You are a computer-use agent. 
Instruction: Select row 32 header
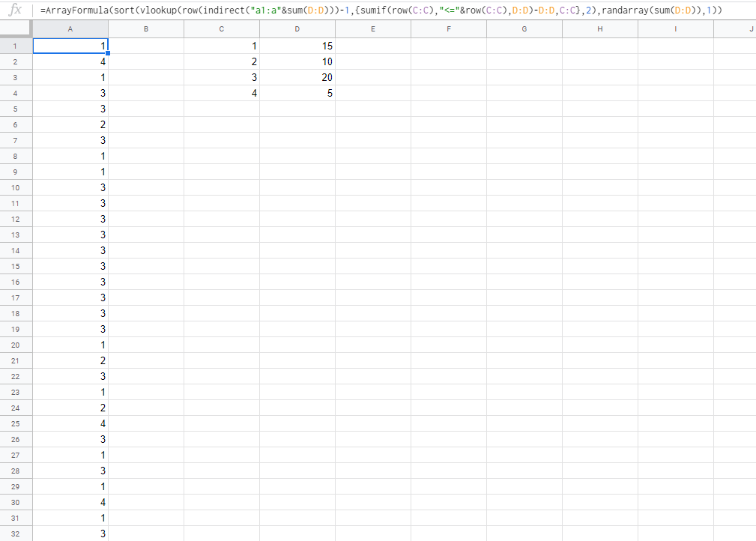16,534
